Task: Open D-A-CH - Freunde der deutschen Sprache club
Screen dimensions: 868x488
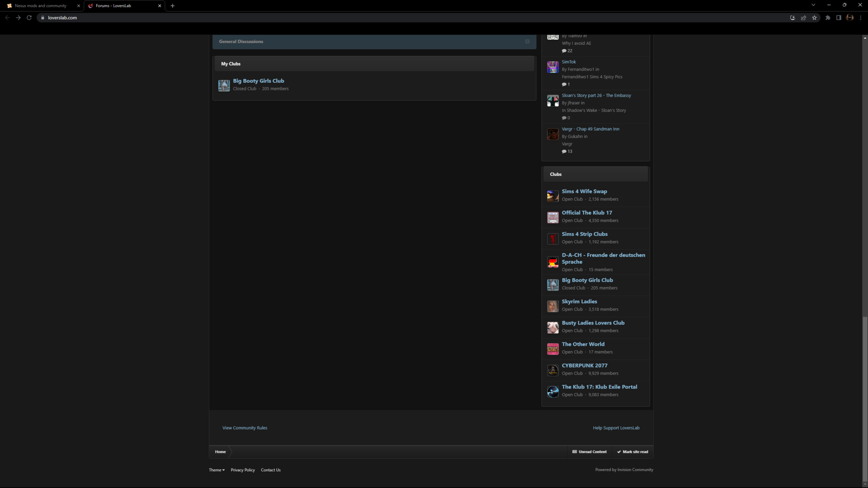Action: [603, 258]
